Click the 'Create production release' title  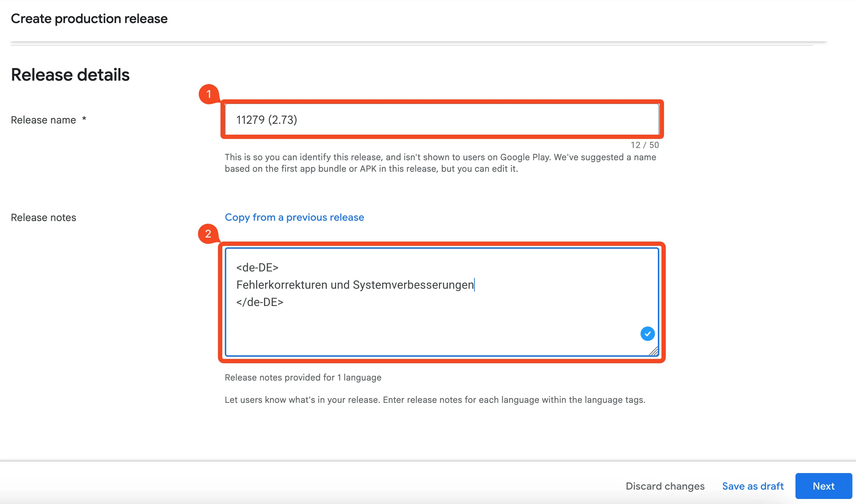[89, 19]
